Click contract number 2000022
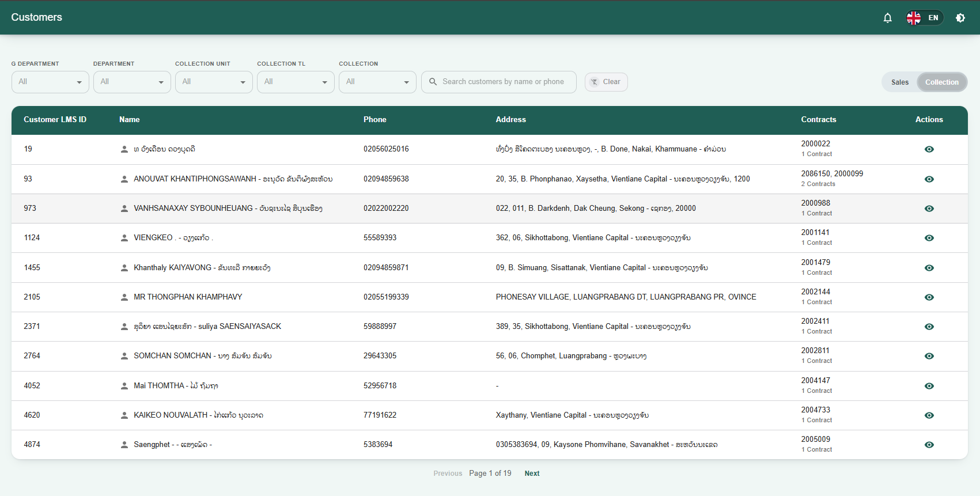This screenshot has width=980, height=496. 816,144
